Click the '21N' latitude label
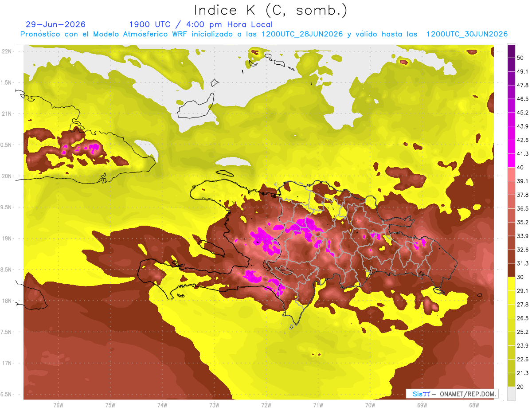Viewport: 532px width, 411px height. 6,114
